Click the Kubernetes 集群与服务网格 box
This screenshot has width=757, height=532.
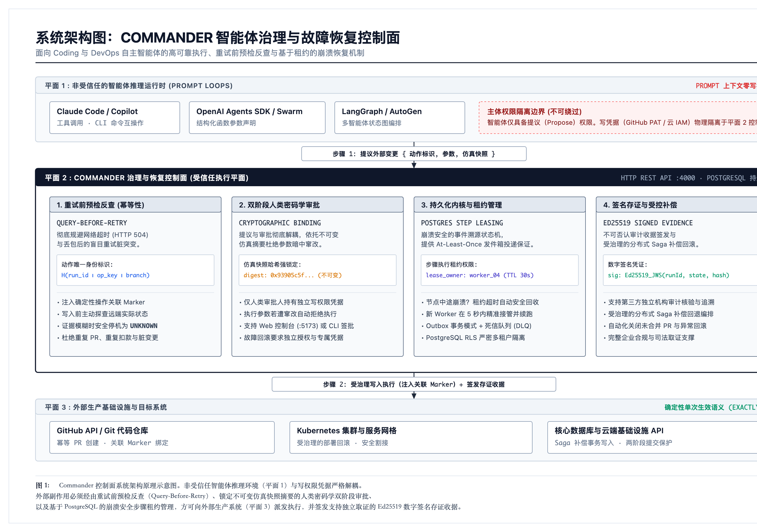coord(411,437)
